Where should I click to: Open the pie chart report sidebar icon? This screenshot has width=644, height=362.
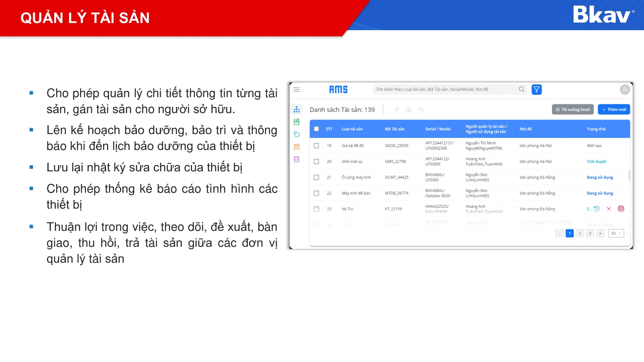296,134
